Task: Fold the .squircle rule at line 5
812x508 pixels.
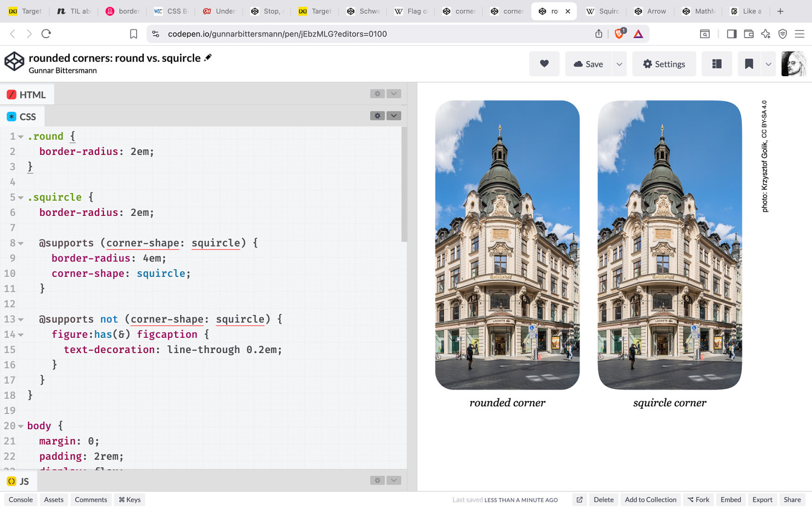Action: coord(21,198)
